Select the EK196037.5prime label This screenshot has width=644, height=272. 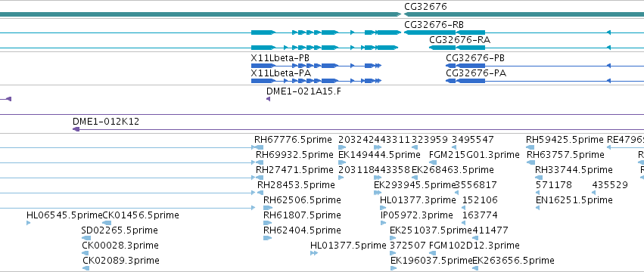click(431, 261)
